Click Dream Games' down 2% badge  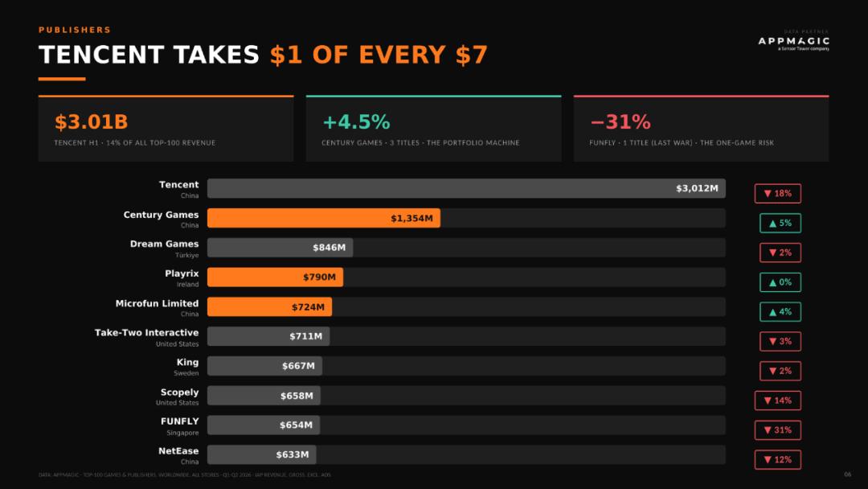[780, 253]
